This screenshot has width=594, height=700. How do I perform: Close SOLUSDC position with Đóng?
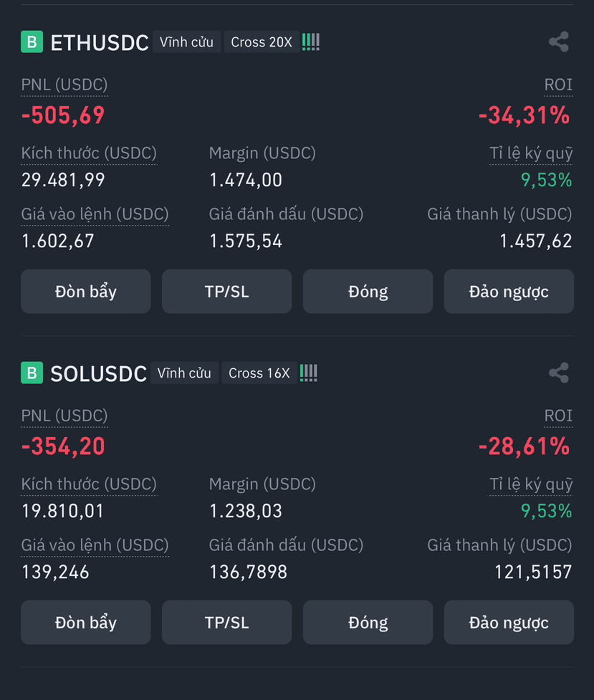[368, 623]
